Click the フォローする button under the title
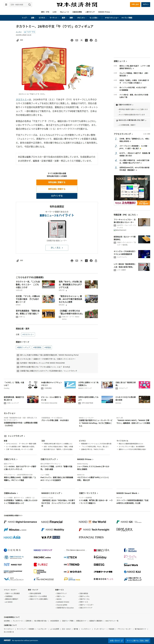 (x=30, y=32)
